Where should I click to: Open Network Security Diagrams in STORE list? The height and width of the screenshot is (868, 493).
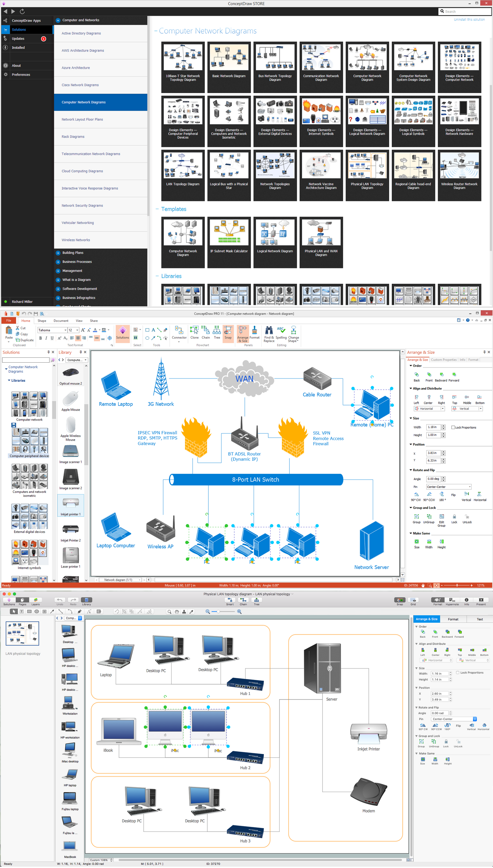click(x=101, y=205)
